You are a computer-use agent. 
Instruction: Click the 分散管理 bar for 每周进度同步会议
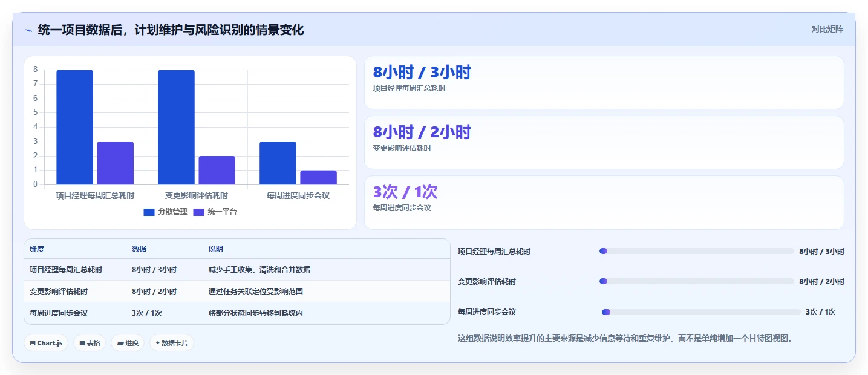click(278, 163)
